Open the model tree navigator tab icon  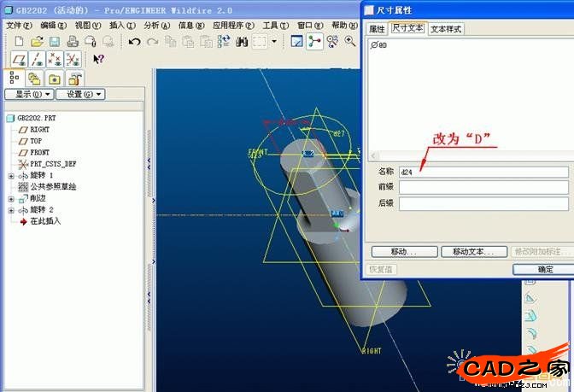pos(15,79)
